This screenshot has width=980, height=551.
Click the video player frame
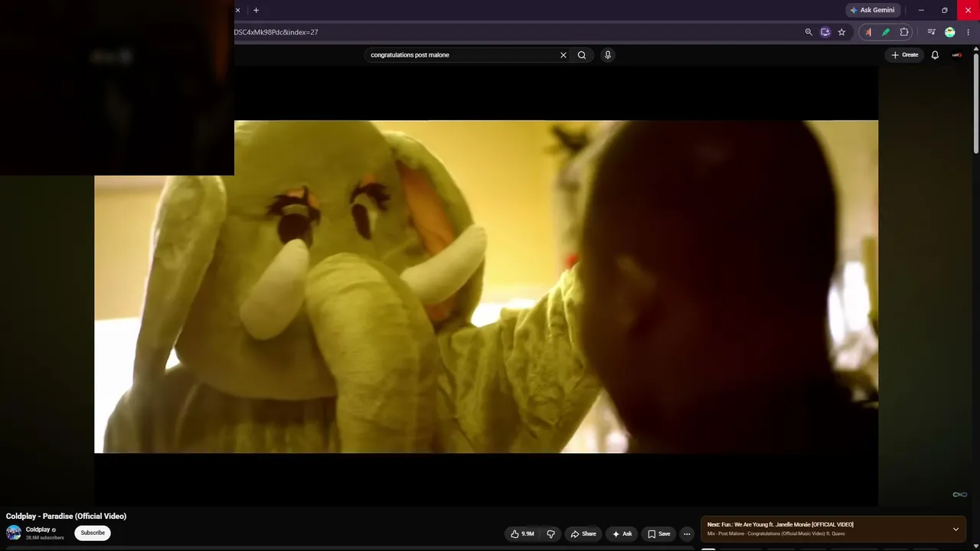(486, 286)
